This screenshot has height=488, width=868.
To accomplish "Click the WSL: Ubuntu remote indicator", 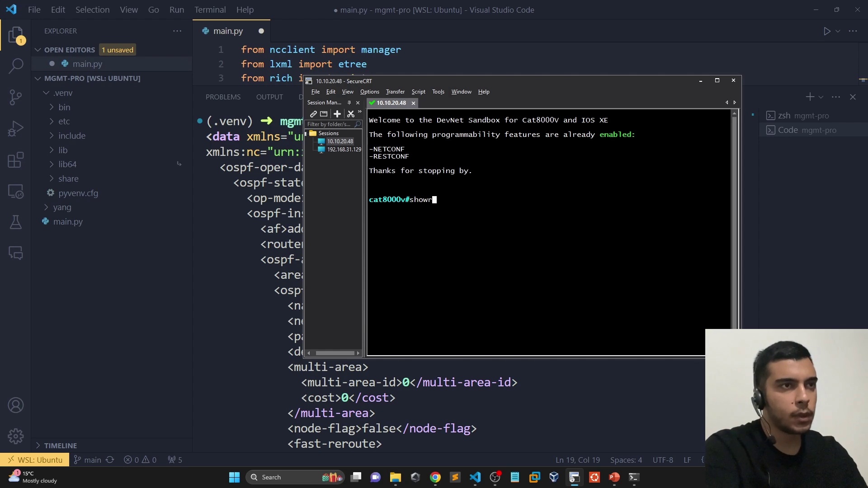I will (35, 460).
